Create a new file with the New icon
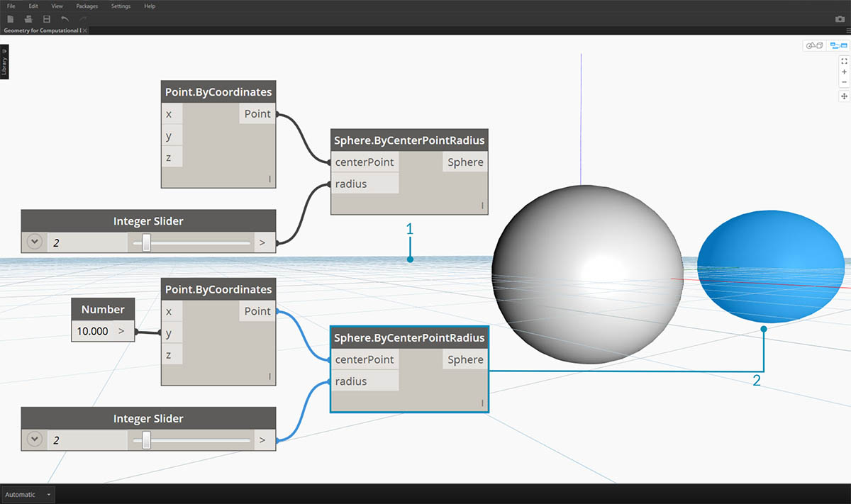Image resolution: width=851 pixels, height=504 pixels. pos(10,19)
